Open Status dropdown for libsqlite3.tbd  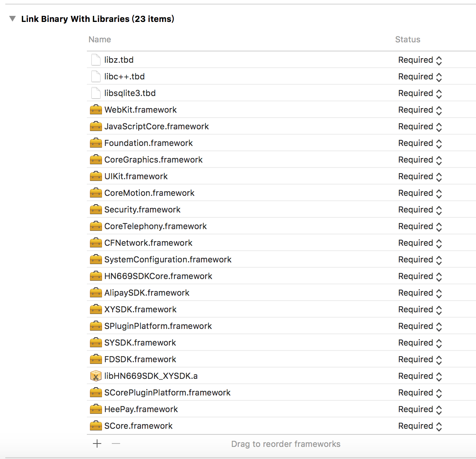coord(420,93)
